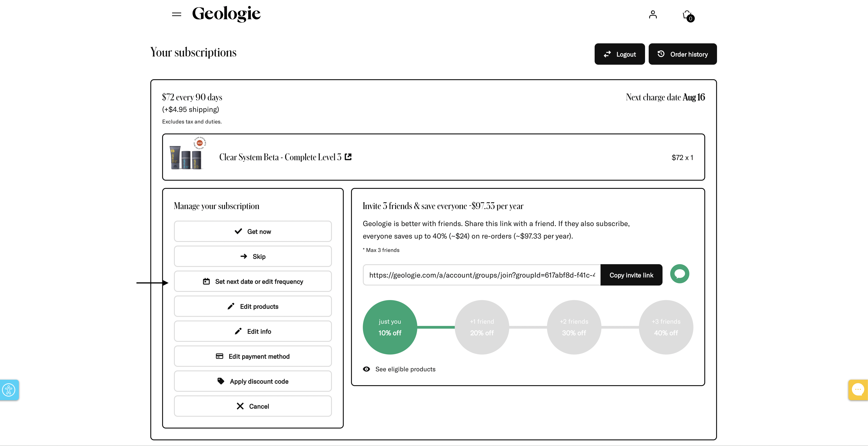Image resolution: width=868 pixels, height=446 pixels.
Task: Click the 'just you 10% off' circle
Action: click(x=390, y=327)
